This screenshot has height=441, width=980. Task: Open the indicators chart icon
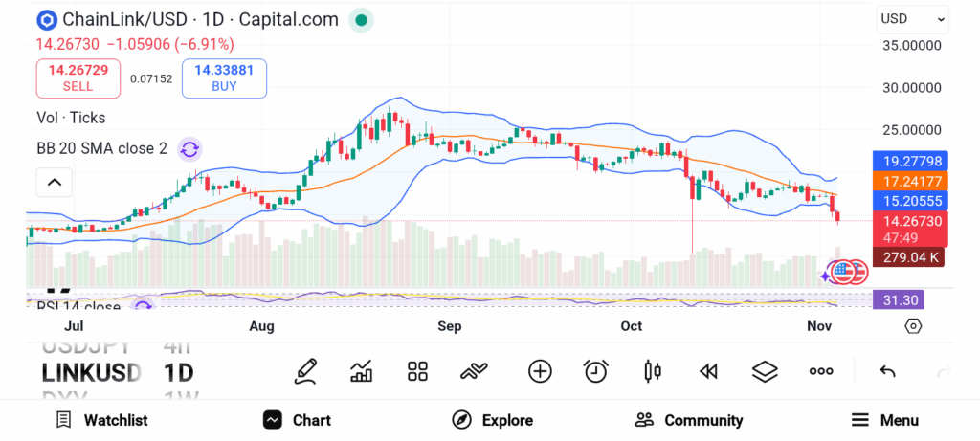(362, 371)
